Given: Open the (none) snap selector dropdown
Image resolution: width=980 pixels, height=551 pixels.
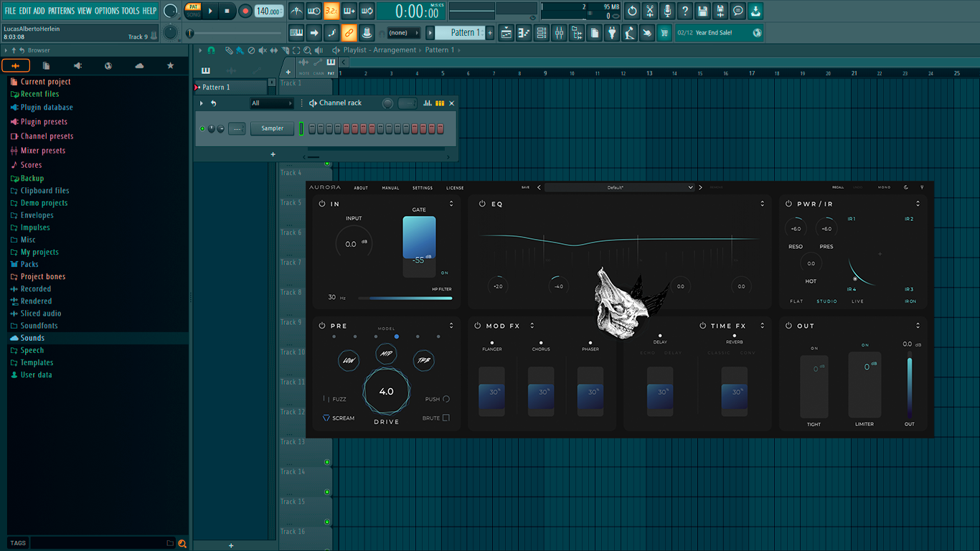Looking at the screenshot, I should click(404, 33).
